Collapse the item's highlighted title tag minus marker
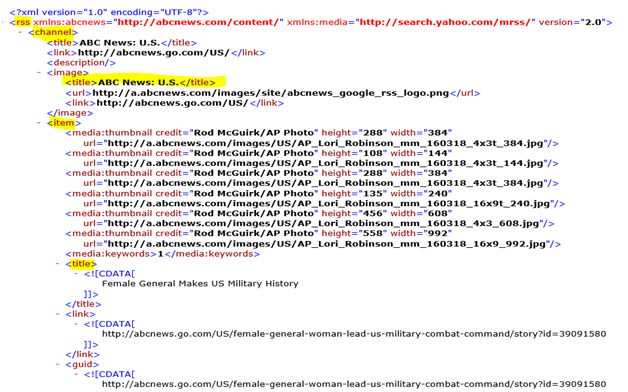The width and height of the screenshot is (628, 392). (58, 263)
